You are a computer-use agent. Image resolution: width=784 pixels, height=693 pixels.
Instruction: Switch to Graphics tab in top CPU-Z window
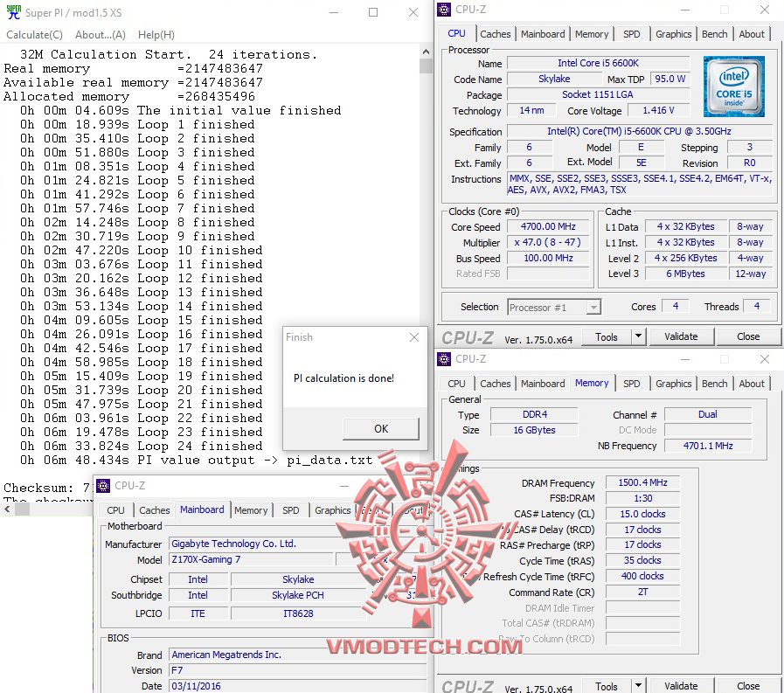[674, 34]
